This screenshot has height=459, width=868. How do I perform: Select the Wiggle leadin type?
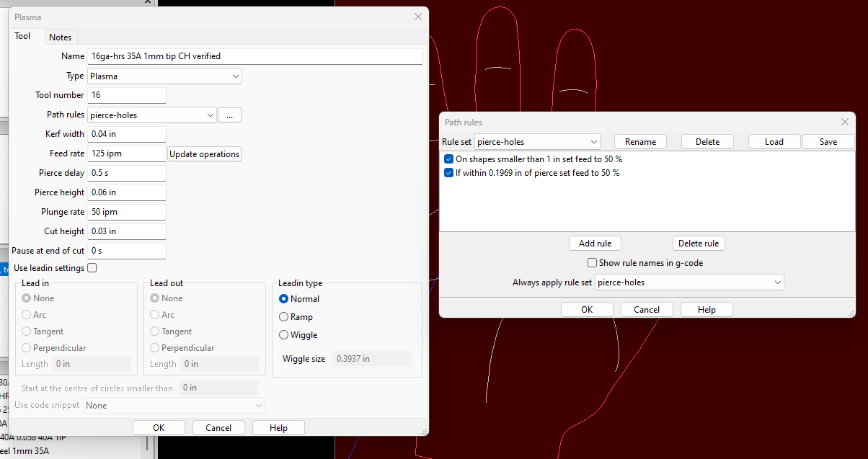coord(284,335)
